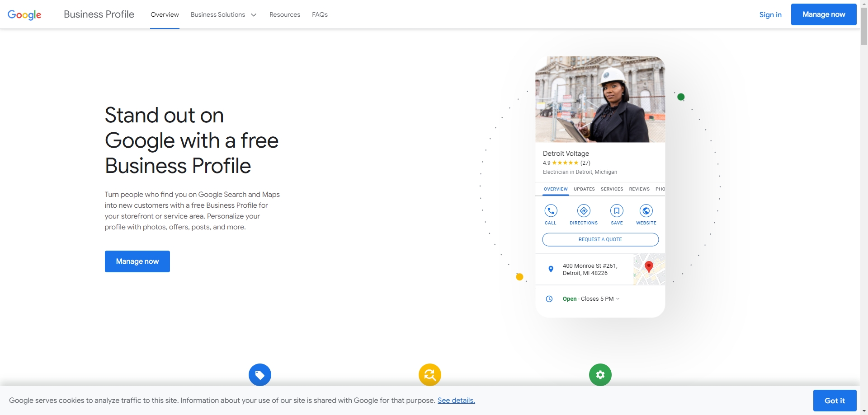Select the Services tab on profile card
Viewport: 868px width, 415px height.
[612, 189]
